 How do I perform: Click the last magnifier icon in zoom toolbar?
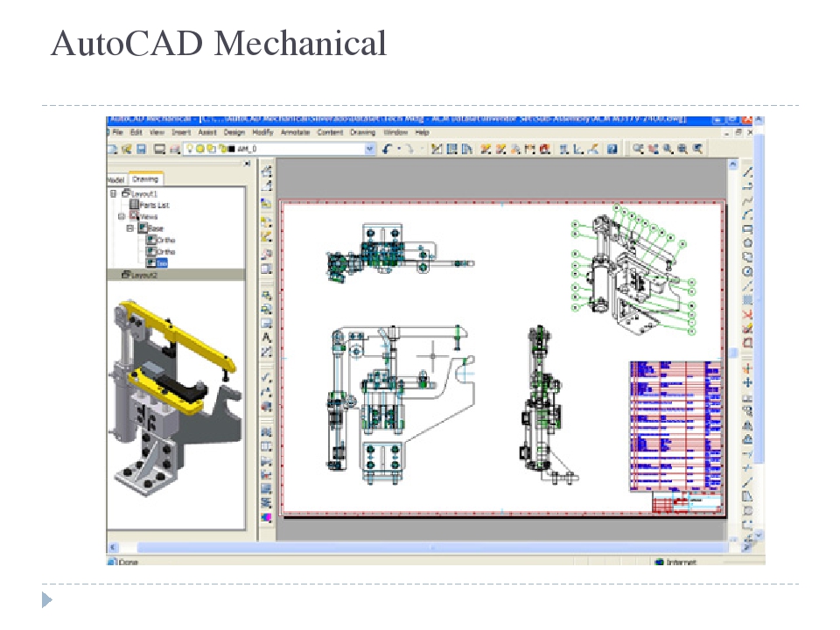697,149
